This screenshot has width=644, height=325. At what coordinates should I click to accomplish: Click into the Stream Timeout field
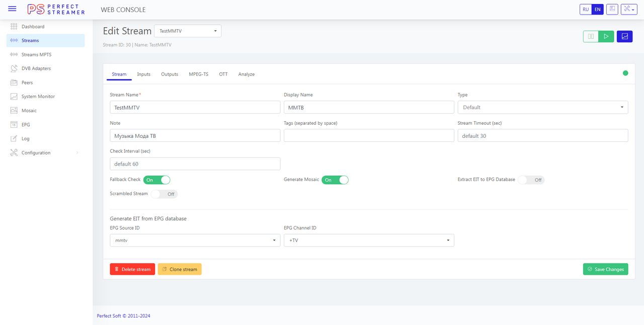point(542,136)
